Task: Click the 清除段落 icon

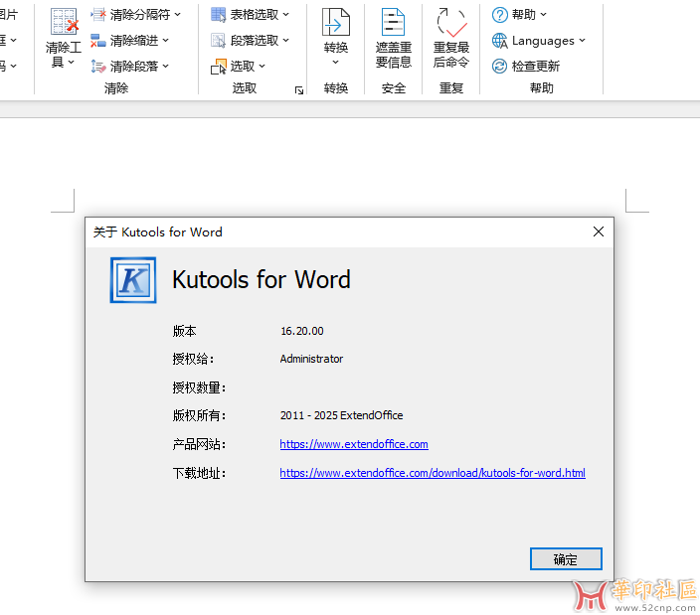Action: tap(97, 67)
